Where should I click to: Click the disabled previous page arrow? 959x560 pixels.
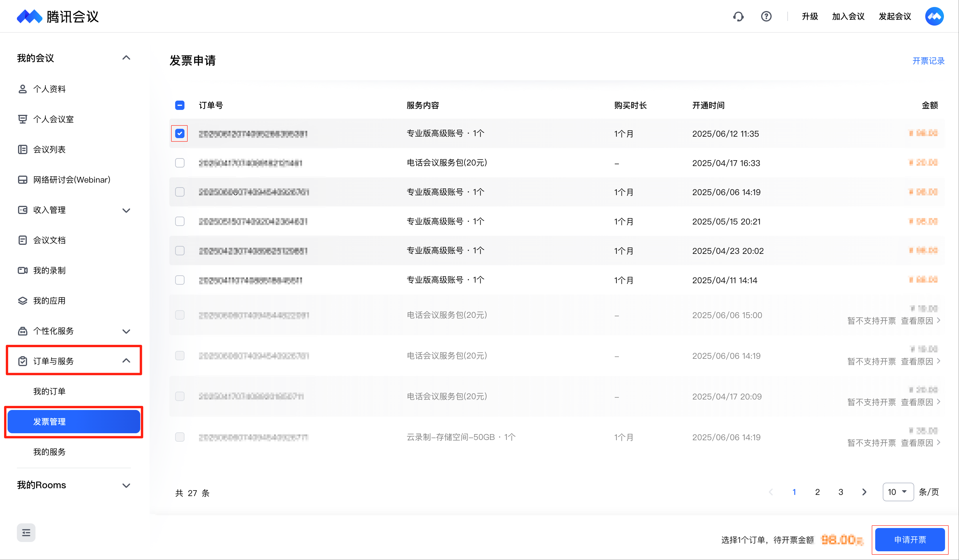click(x=771, y=492)
